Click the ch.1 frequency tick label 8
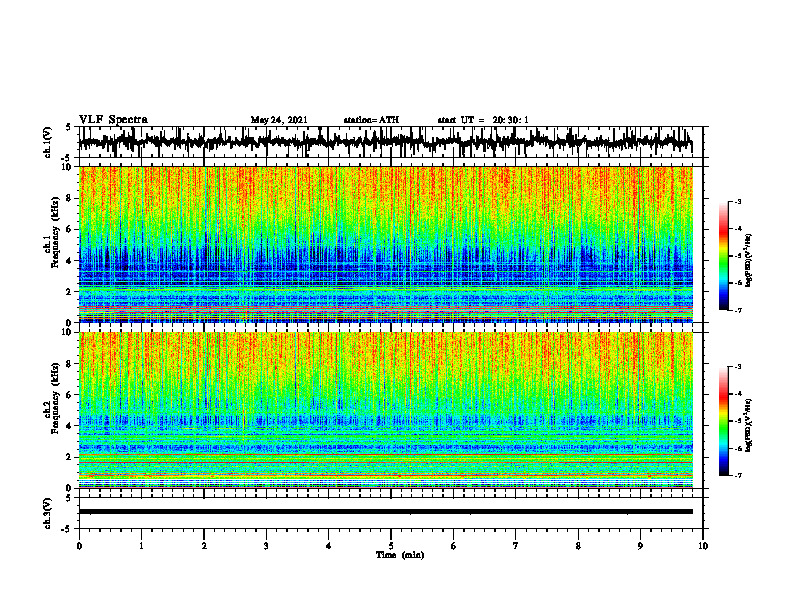792x612 pixels. tap(69, 198)
